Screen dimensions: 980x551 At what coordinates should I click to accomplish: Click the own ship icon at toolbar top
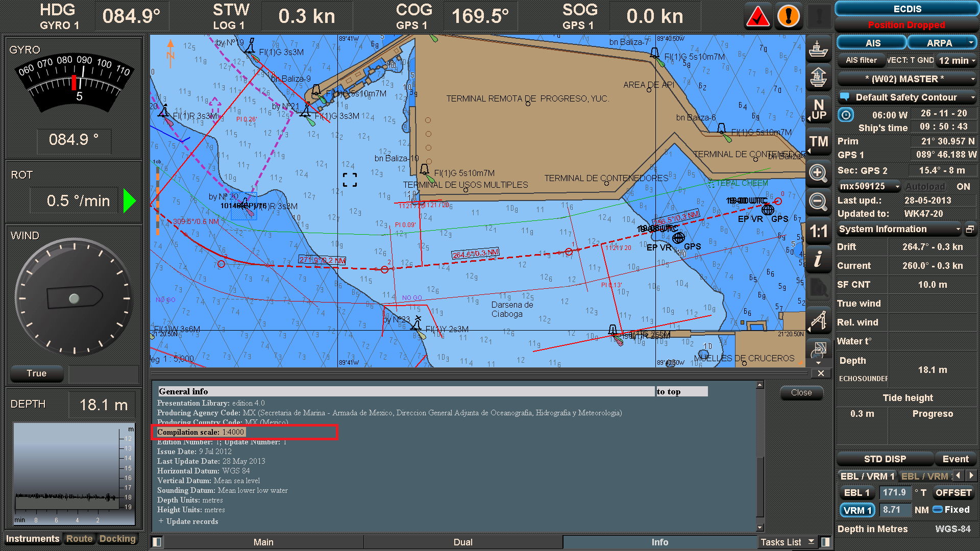point(819,49)
